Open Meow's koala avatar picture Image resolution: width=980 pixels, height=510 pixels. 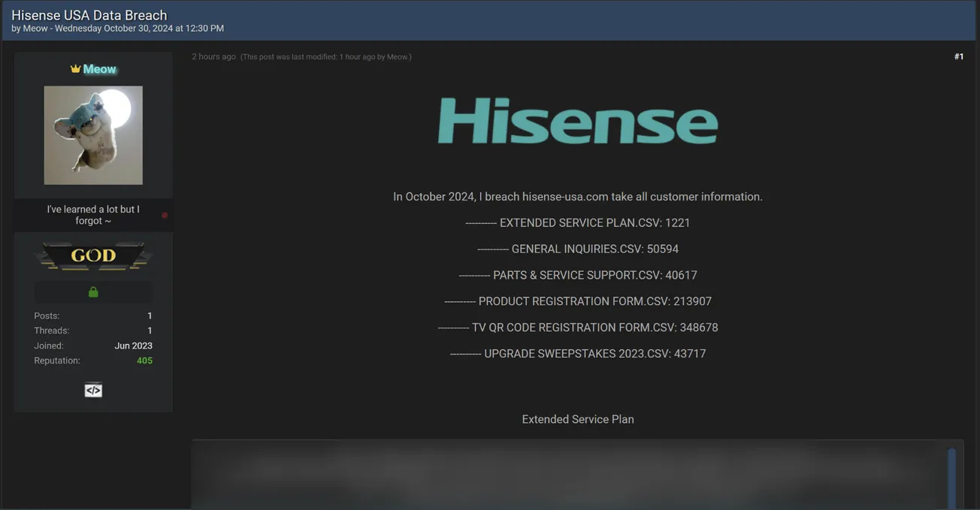click(93, 135)
